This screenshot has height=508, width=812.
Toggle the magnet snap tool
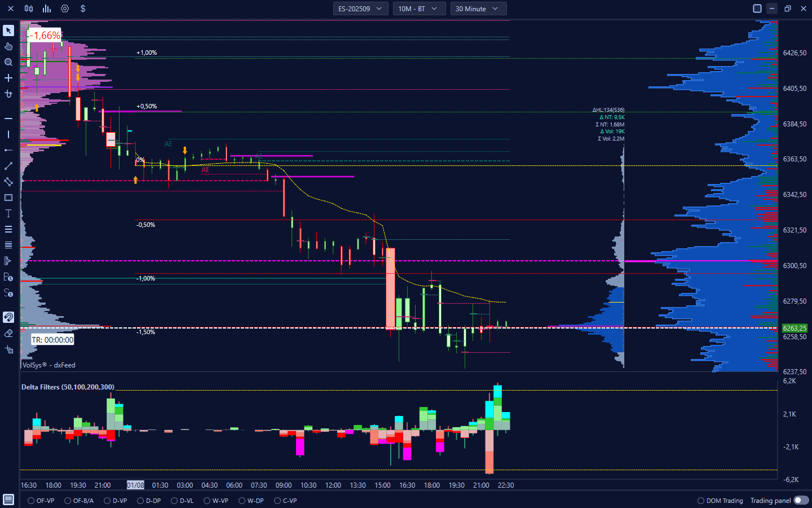(x=8, y=317)
